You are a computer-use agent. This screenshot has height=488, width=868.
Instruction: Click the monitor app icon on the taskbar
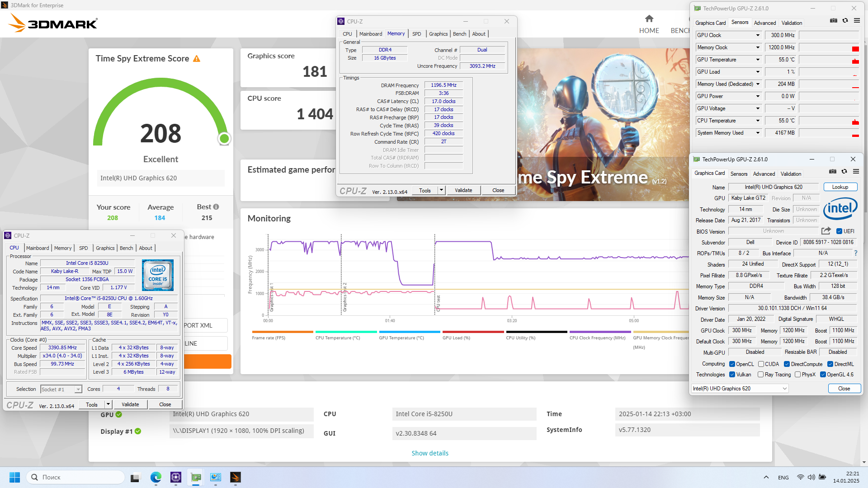216,477
